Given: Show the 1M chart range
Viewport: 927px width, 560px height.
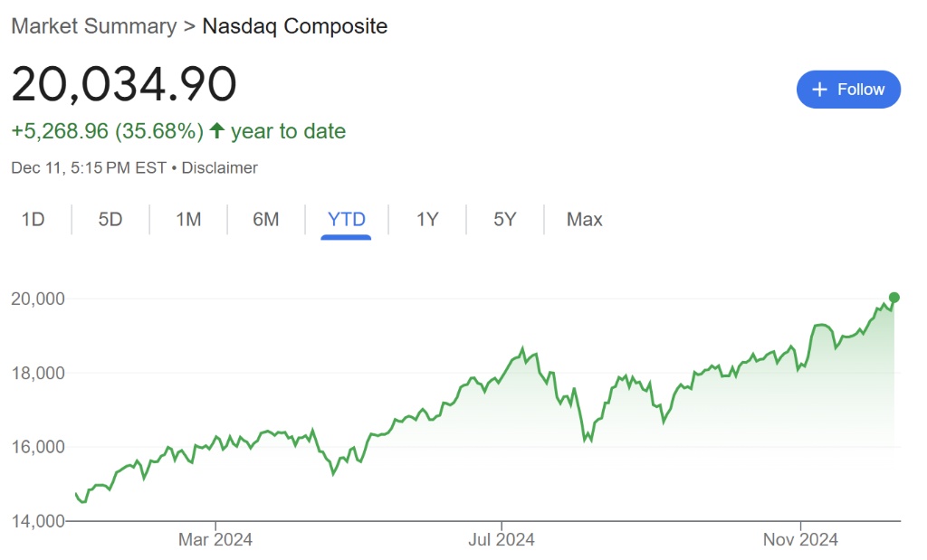Looking at the screenshot, I should tap(188, 219).
